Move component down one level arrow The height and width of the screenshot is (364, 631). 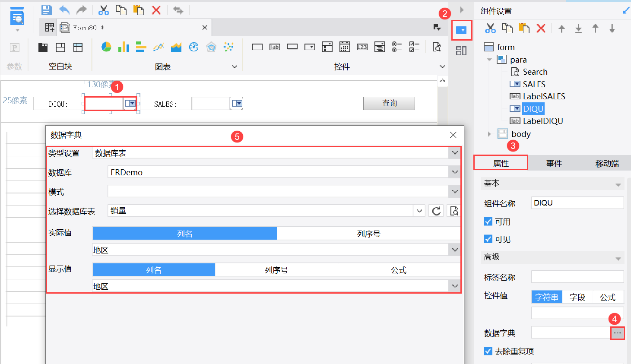(612, 28)
